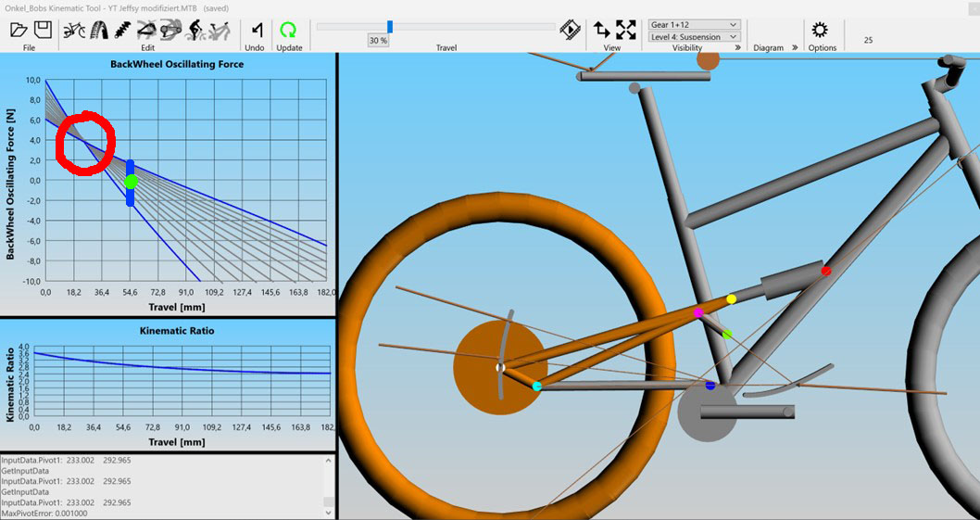Viewport: 980px width, 520px height.
Task: Open the tire edit tool
Action: tap(99, 29)
